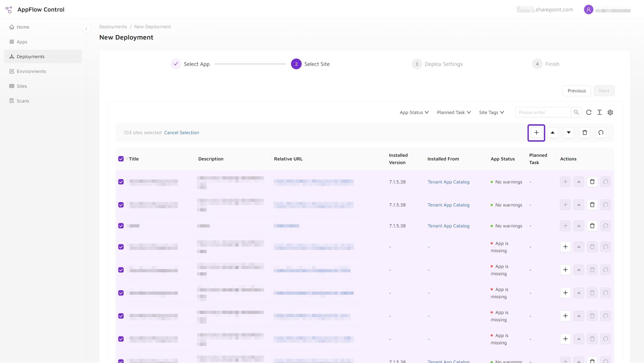This screenshot has width=644, height=363.
Task: Uncheck the select-all header checkbox
Action: click(x=121, y=159)
